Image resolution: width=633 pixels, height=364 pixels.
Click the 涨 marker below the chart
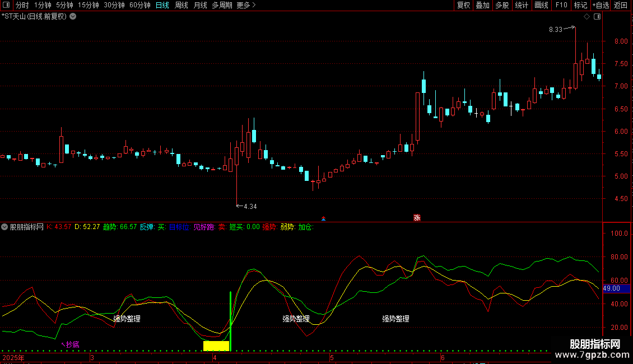point(417,217)
